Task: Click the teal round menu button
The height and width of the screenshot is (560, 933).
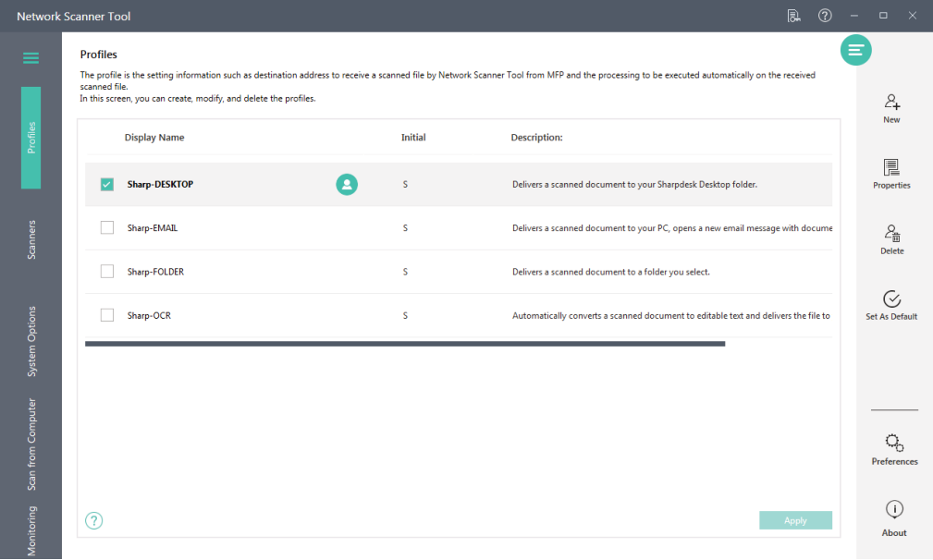Action: coord(855,50)
